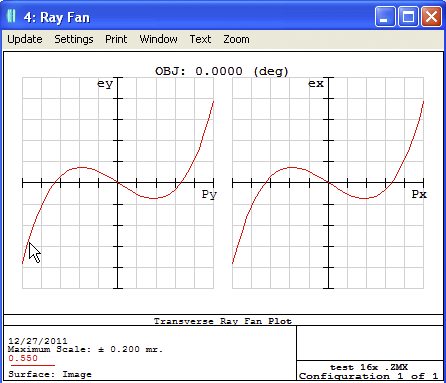The image size is (446, 383).
Task: Maximize the Ray Fan window
Action: pyautogui.click(x=408, y=17)
